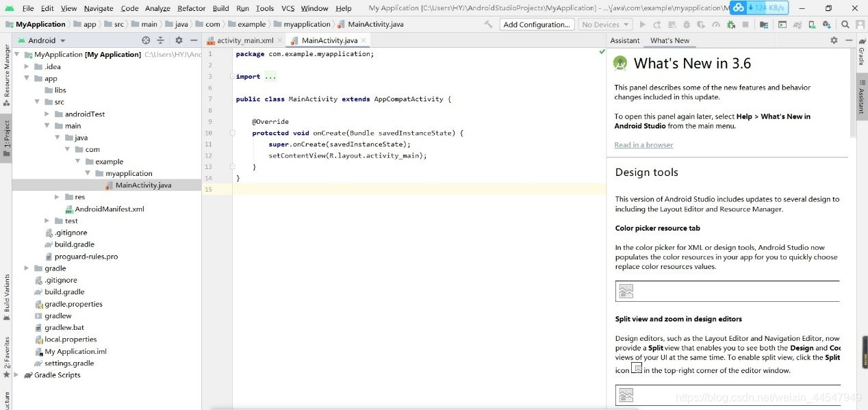Toggle the 2: Favorites side tab

click(x=6, y=357)
